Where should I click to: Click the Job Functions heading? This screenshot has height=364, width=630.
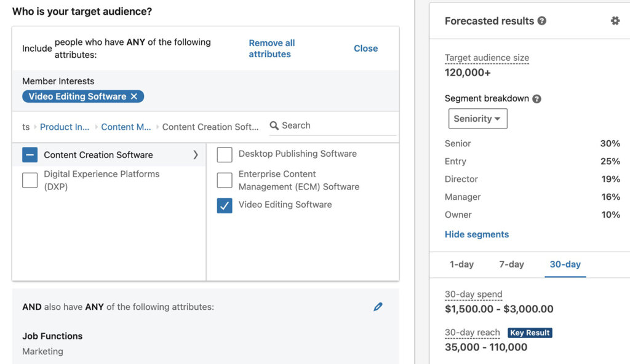52,336
